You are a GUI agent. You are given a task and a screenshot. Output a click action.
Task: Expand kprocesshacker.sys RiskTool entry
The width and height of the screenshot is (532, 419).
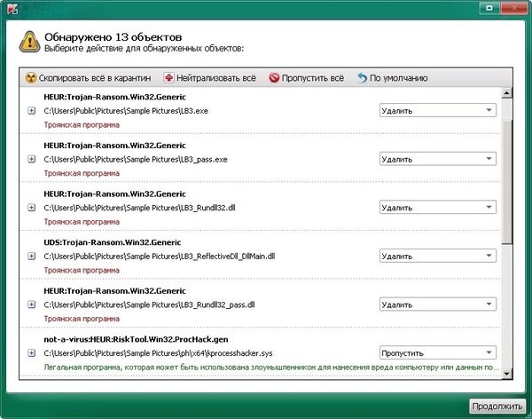click(32, 352)
